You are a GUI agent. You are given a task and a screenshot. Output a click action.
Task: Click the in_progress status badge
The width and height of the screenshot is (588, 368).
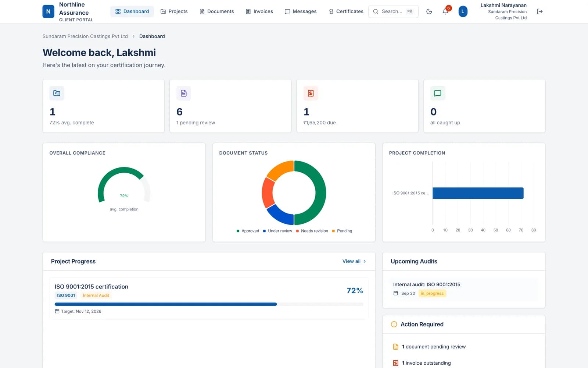coord(432,293)
